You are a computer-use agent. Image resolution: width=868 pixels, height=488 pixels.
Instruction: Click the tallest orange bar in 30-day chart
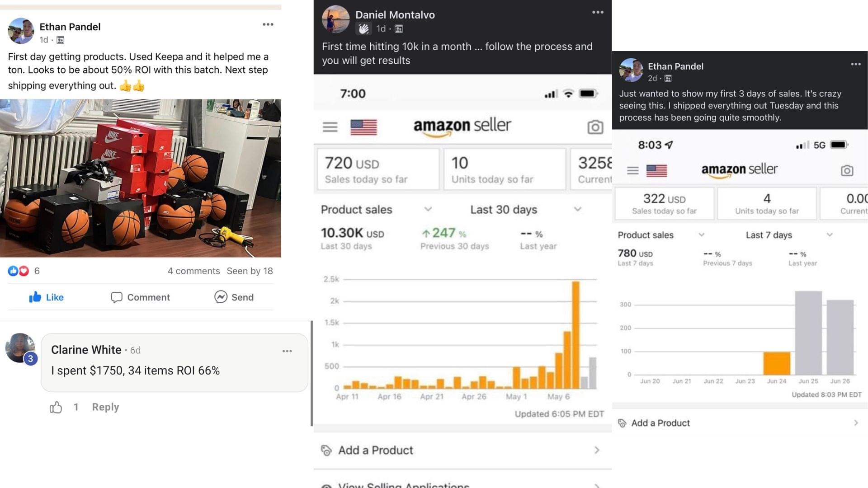click(x=576, y=334)
